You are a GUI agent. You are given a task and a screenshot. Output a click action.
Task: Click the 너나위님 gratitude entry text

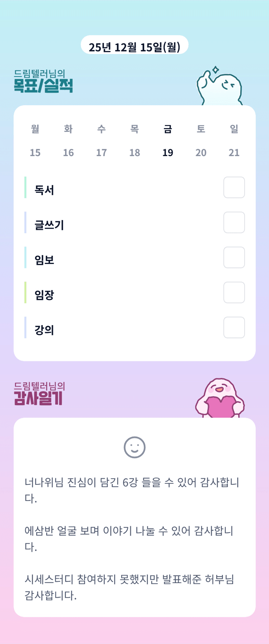point(132,490)
